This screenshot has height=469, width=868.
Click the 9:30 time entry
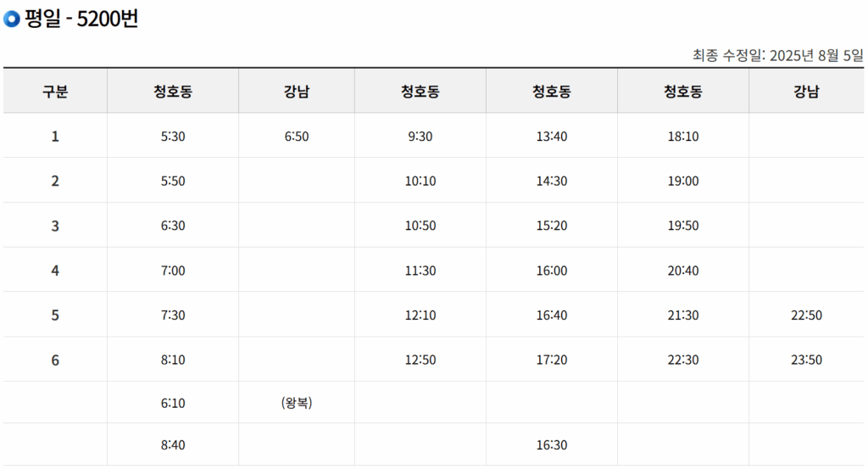(x=420, y=137)
